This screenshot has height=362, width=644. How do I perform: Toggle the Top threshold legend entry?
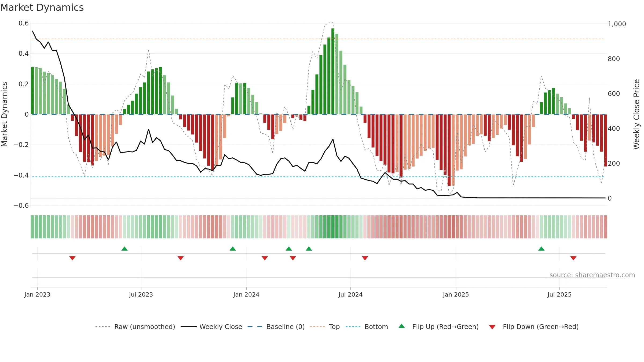[325, 327]
